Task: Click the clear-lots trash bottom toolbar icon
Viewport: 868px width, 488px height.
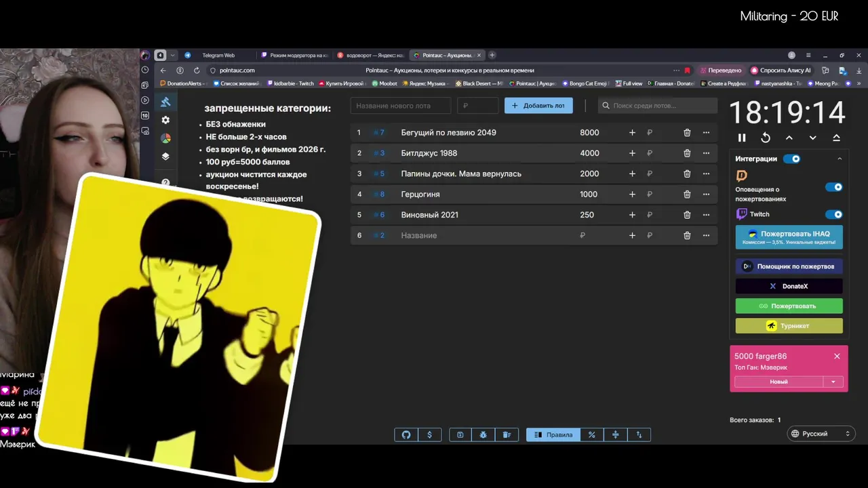Action: coord(507,434)
